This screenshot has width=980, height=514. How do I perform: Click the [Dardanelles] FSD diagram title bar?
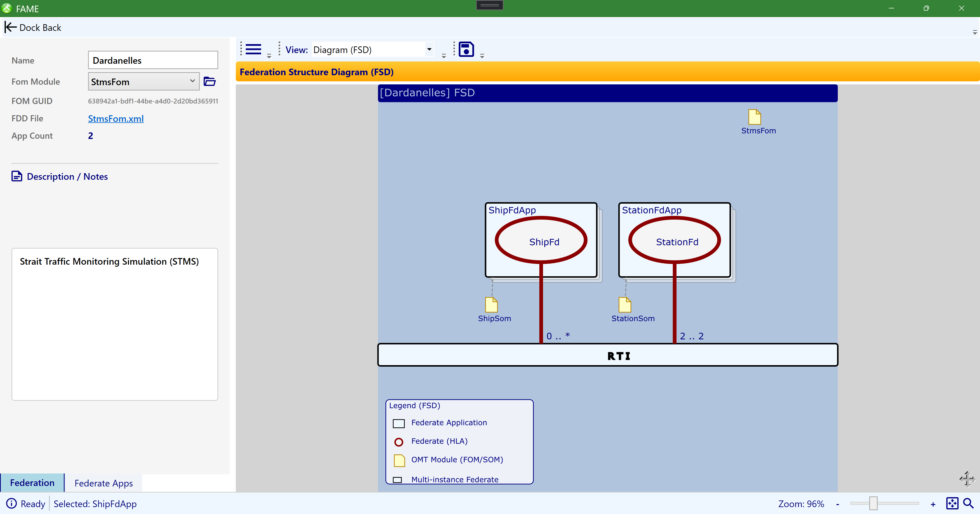click(608, 93)
